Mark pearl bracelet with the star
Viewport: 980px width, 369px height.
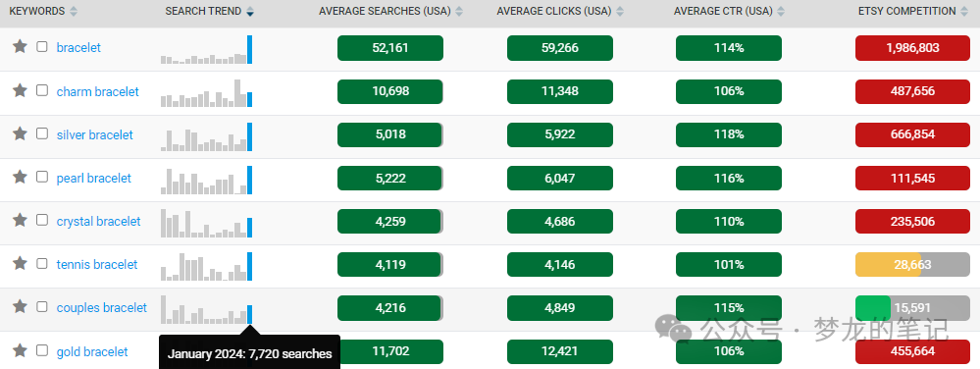coord(20,177)
